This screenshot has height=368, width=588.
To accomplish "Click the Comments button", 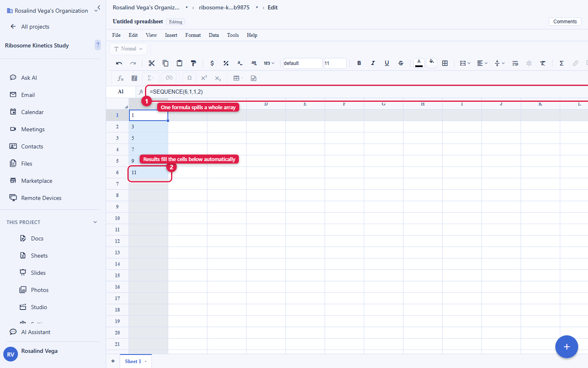I will pyautogui.click(x=565, y=22).
